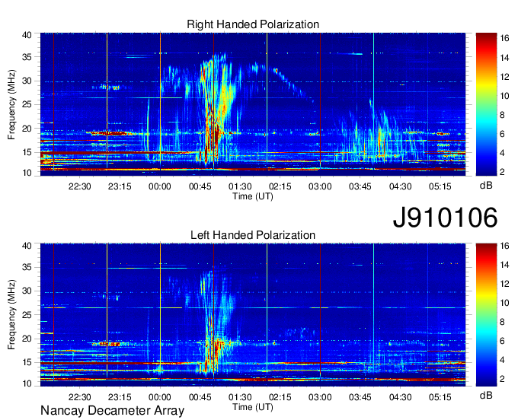
Task: Click the 12 dB value on Right Handed colorbar
Action: tap(504, 77)
